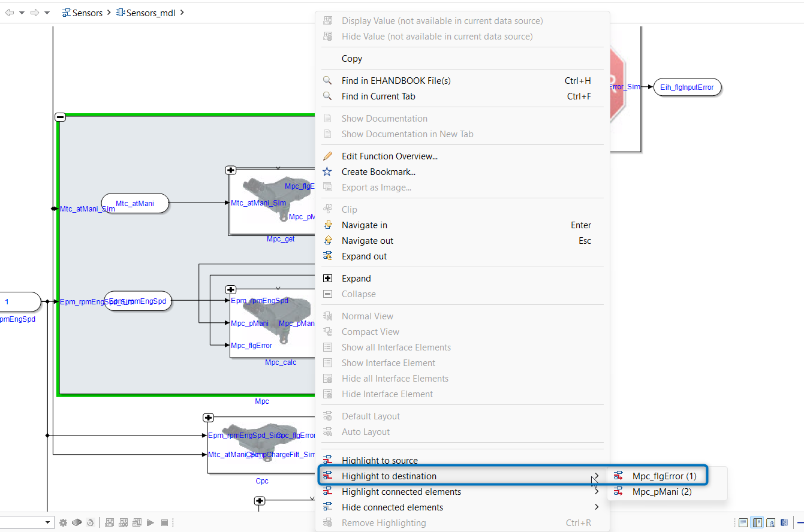804x532 pixels.
Task: Expand the Cpc block with plus button
Action: 208,418
